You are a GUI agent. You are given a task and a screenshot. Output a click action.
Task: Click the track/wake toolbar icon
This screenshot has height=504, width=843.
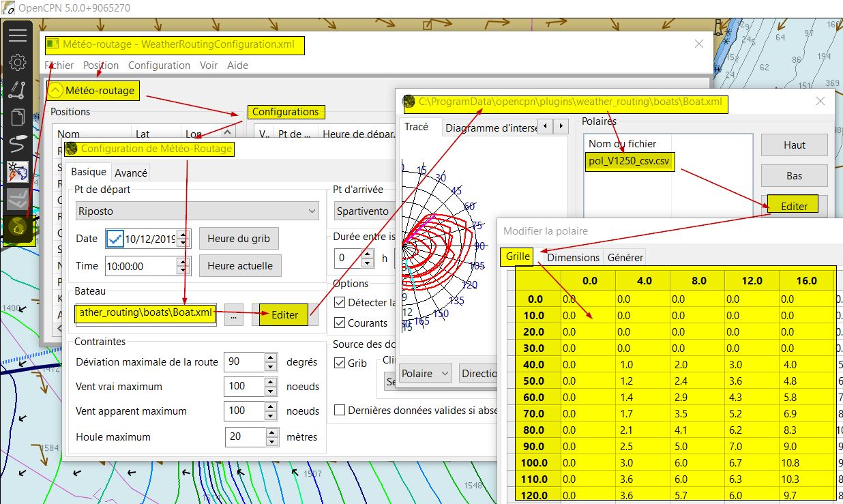pos(18,144)
